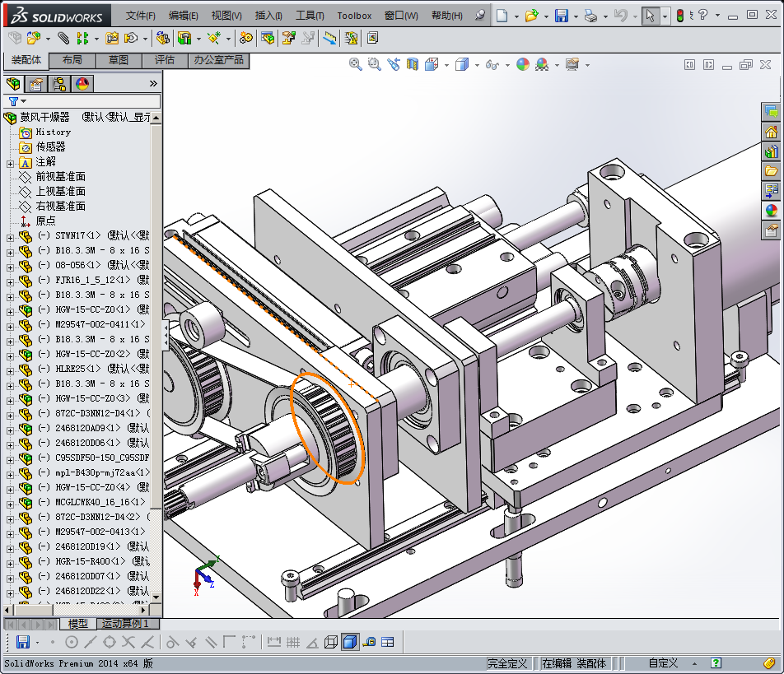Screen dimensions: 784x674
Task: Open the 插入 menu
Action: pos(268,16)
